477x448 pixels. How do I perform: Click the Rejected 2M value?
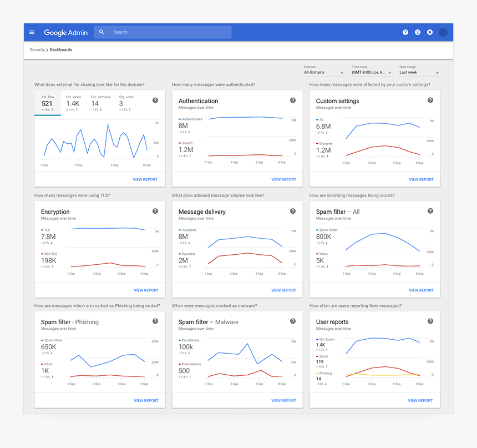183,260
